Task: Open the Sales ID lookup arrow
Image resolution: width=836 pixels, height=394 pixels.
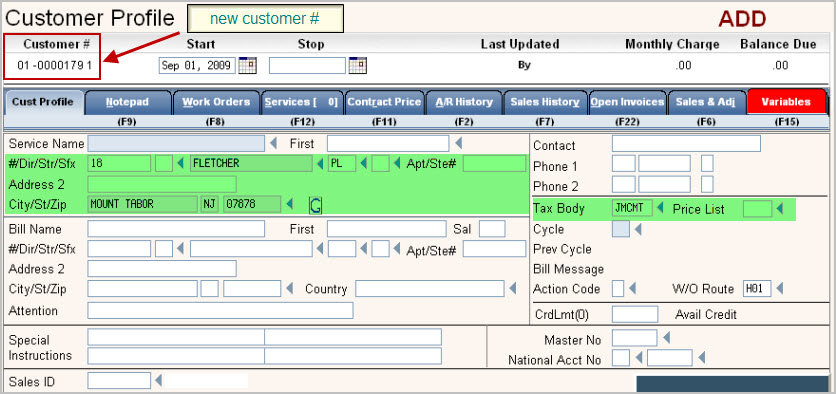Action: (x=158, y=381)
